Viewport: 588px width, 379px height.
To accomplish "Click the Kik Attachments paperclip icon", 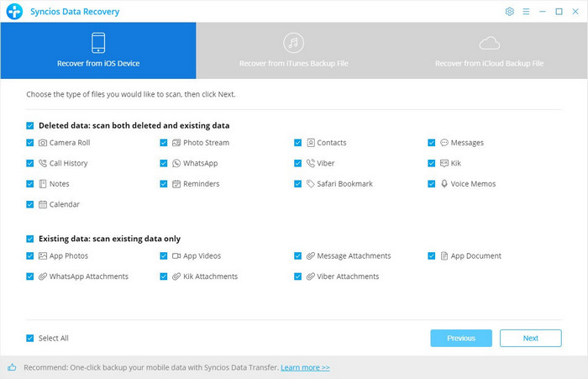I will point(176,276).
